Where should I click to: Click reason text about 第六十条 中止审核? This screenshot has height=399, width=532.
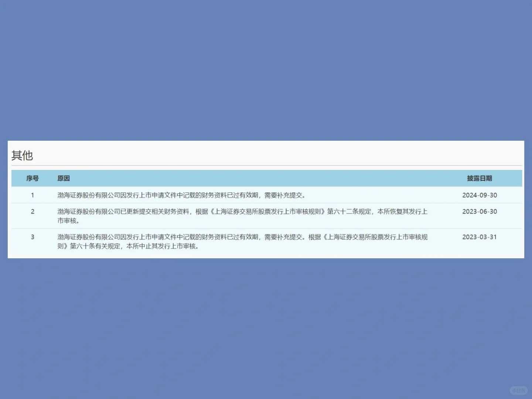(242, 242)
